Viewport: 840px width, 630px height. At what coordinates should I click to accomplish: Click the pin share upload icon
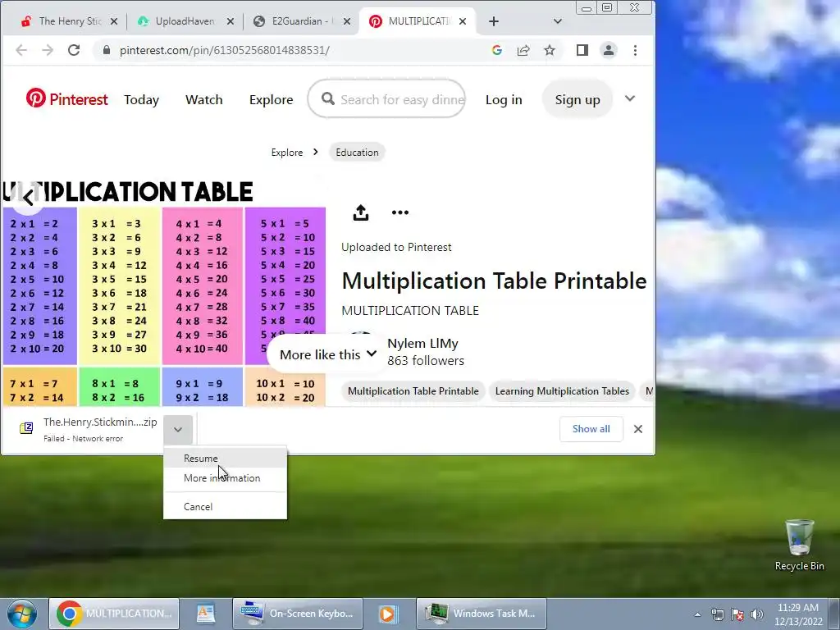point(361,212)
